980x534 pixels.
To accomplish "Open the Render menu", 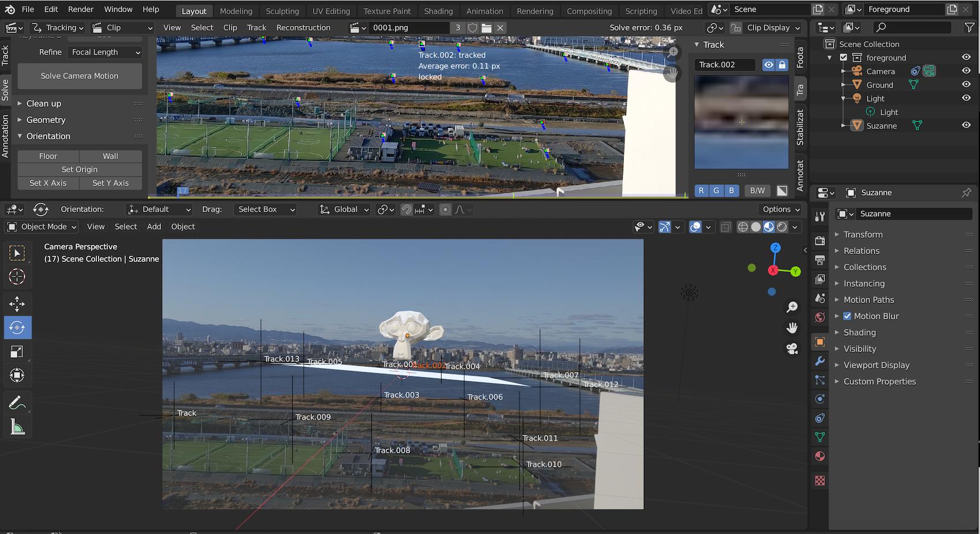I will (81, 9).
